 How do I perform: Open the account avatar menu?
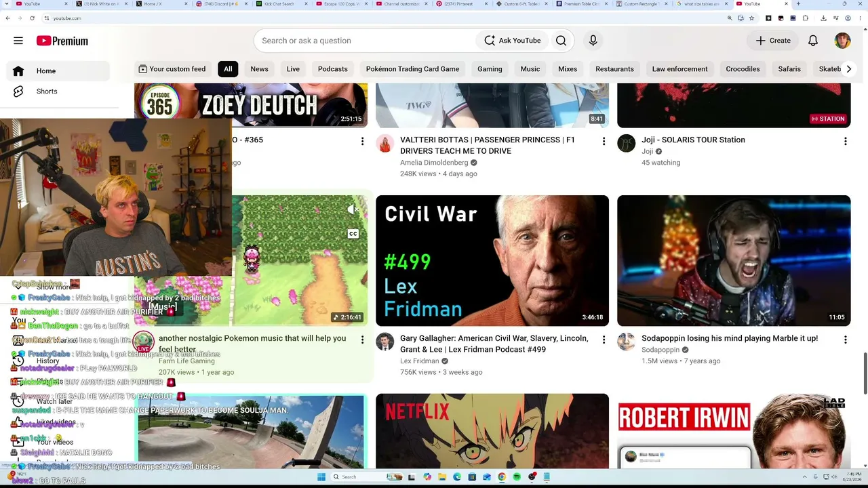pos(842,41)
